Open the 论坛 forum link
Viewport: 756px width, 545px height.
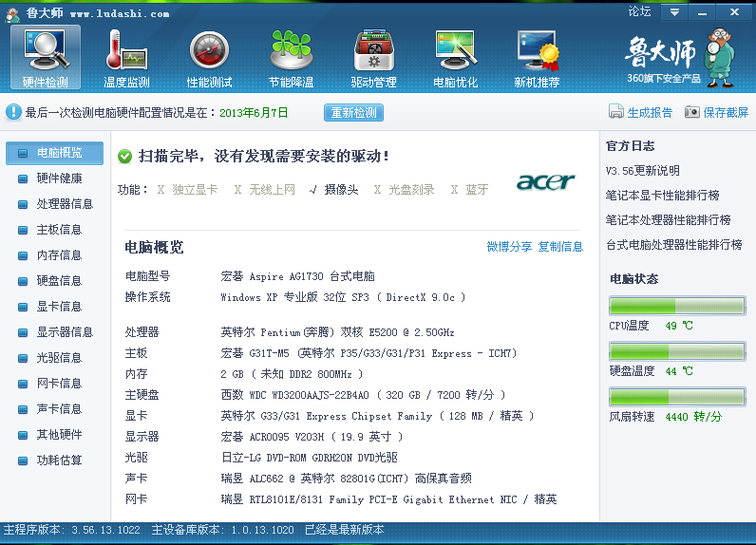(x=640, y=11)
